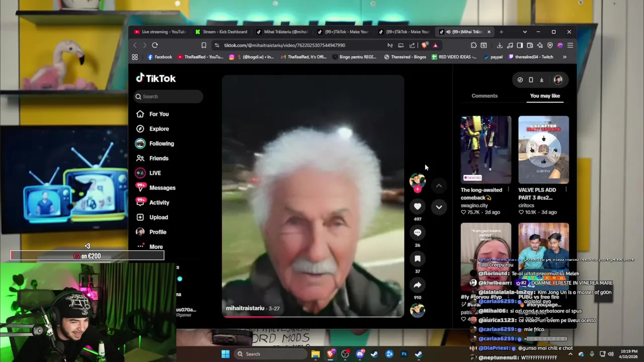Open the bookmarks apps grid icon
The width and height of the screenshot is (644, 362).
135,57
